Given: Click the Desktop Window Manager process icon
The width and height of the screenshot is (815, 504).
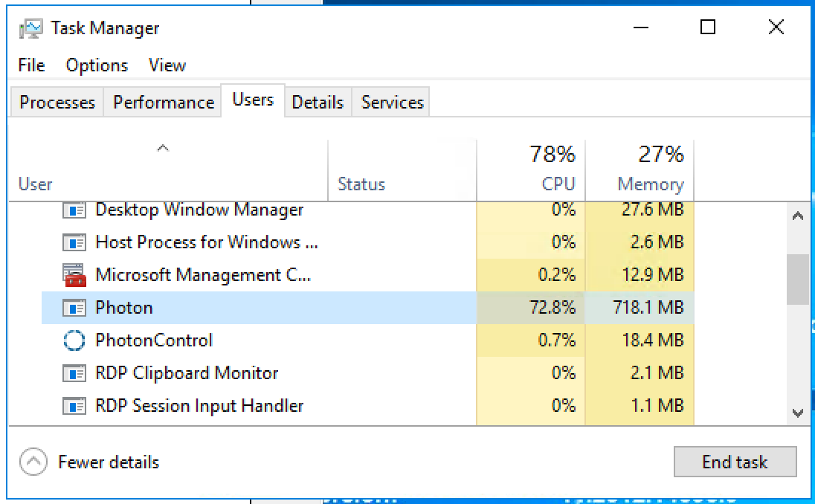Looking at the screenshot, I should (74, 210).
